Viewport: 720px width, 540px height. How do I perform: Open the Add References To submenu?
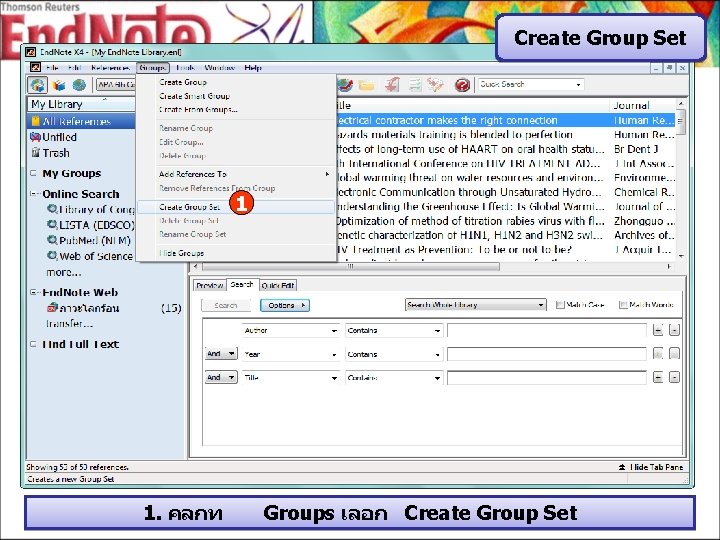(x=236, y=174)
